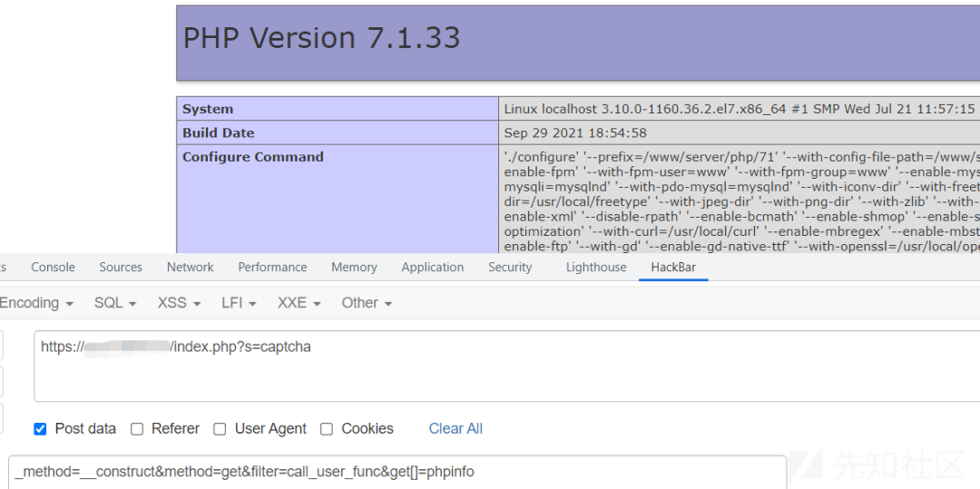Click the Clear All link
The height and width of the screenshot is (489, 980).
coord(456,429)
